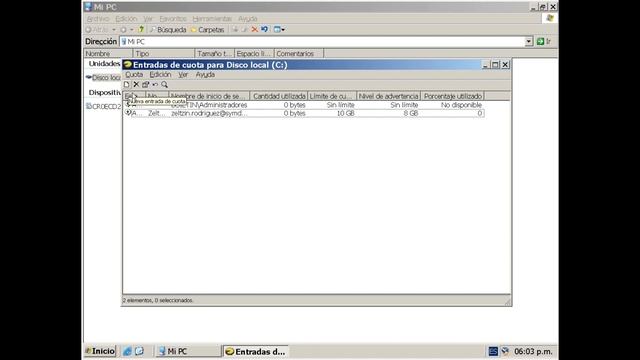Click the Mi PC title bar computer icon

[x=88, y=7]
